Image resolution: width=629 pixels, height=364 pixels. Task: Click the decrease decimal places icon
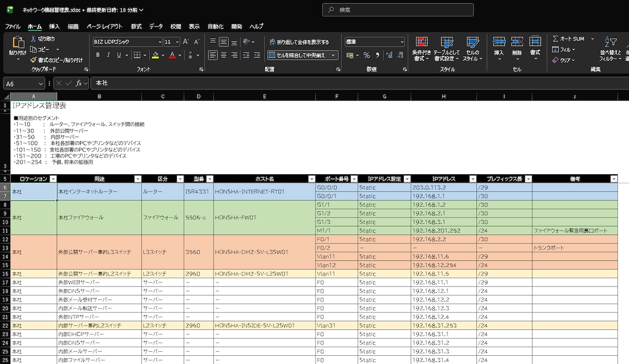[x=400, y=55]
